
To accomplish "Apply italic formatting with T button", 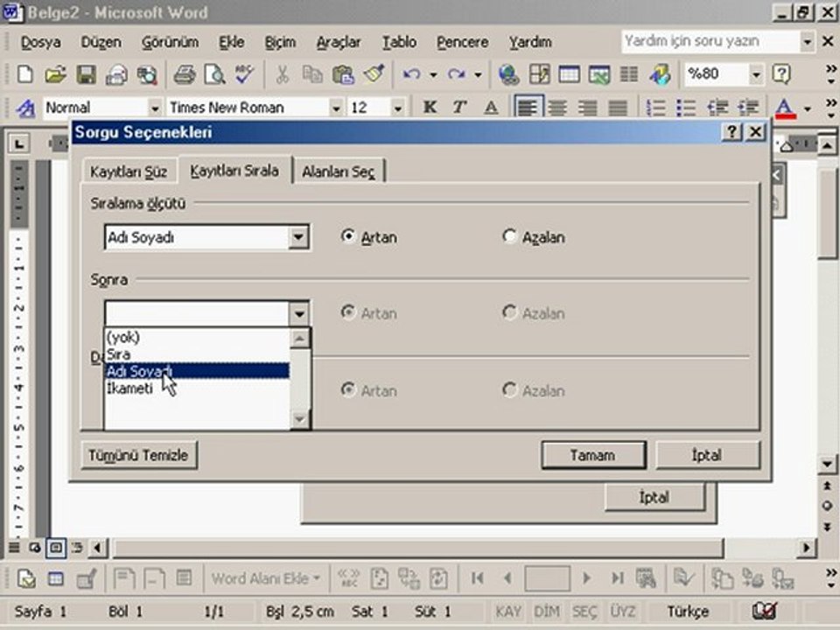I will tap(459, 108).
